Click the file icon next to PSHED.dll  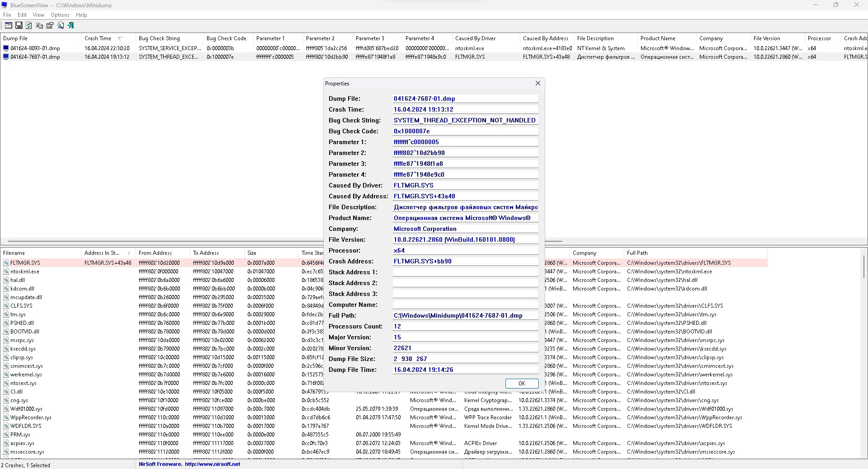[6, 323]
